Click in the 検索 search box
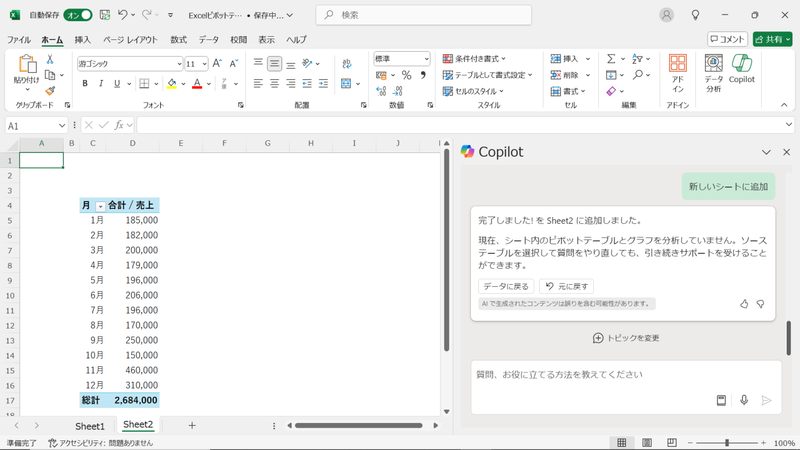The image size is (800, 450). [x=423, y=15]
